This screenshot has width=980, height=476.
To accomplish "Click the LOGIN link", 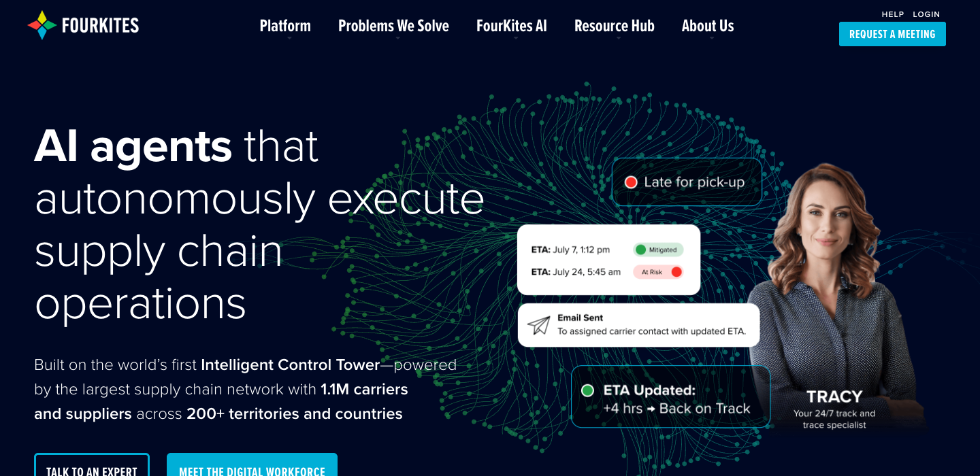I will point(926,14).
